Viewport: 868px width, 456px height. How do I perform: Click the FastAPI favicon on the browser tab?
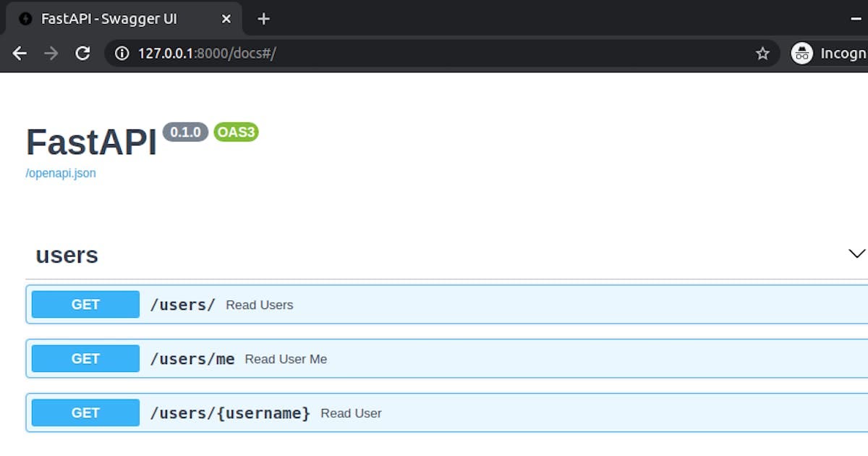(x=25, y=19)
